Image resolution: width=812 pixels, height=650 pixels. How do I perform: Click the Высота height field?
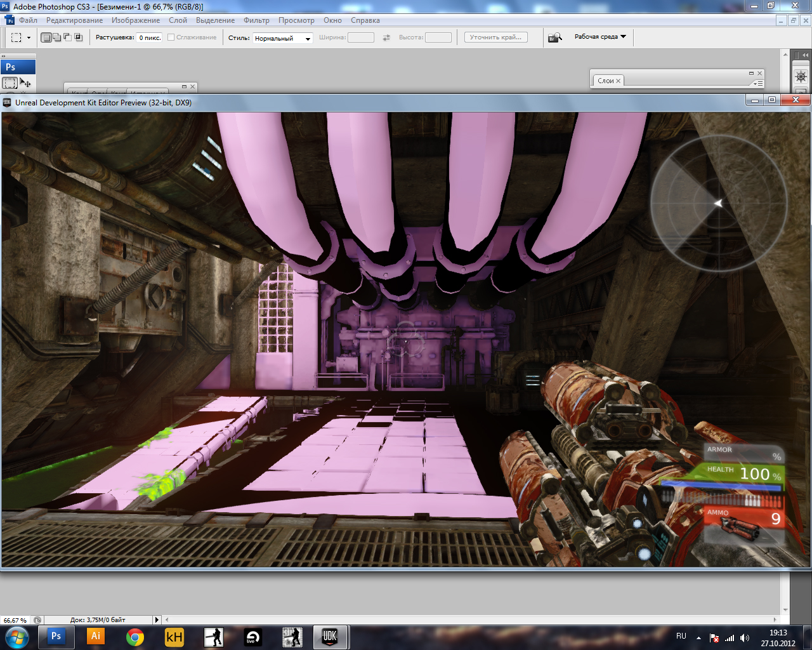coord(438,37)
